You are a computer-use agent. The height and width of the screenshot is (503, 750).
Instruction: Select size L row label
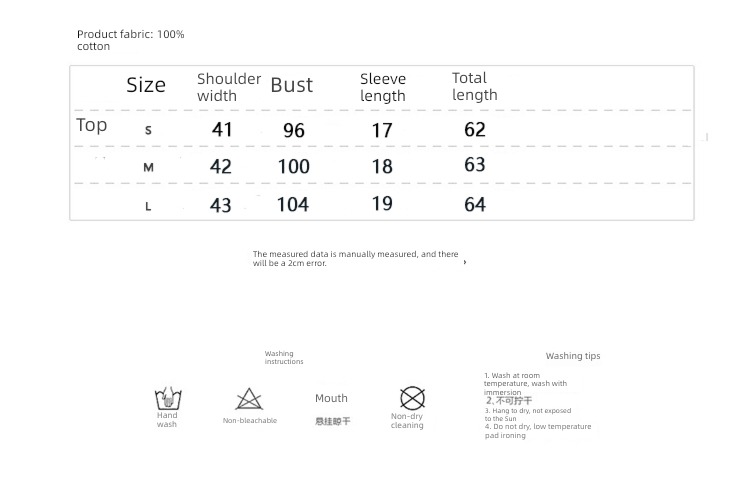(x=148, y=207)
